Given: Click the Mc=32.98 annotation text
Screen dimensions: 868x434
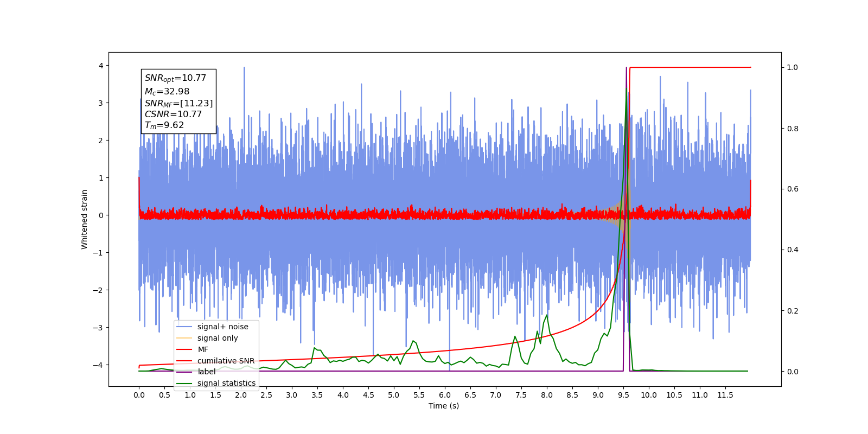Looking at the screenshot, I should point(167,92).
